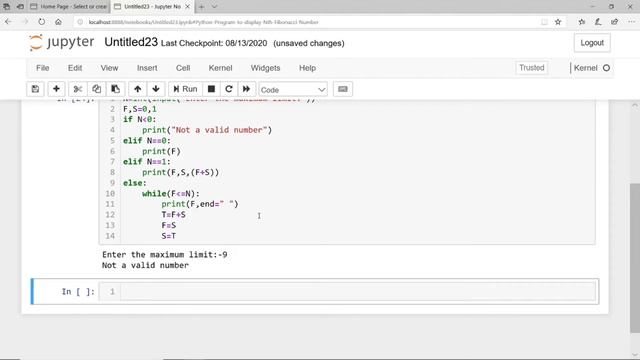The height and width of the screenshot is (360, 640).
Task: Click the kernel idle circle indicator
Action: coord(607,68)
